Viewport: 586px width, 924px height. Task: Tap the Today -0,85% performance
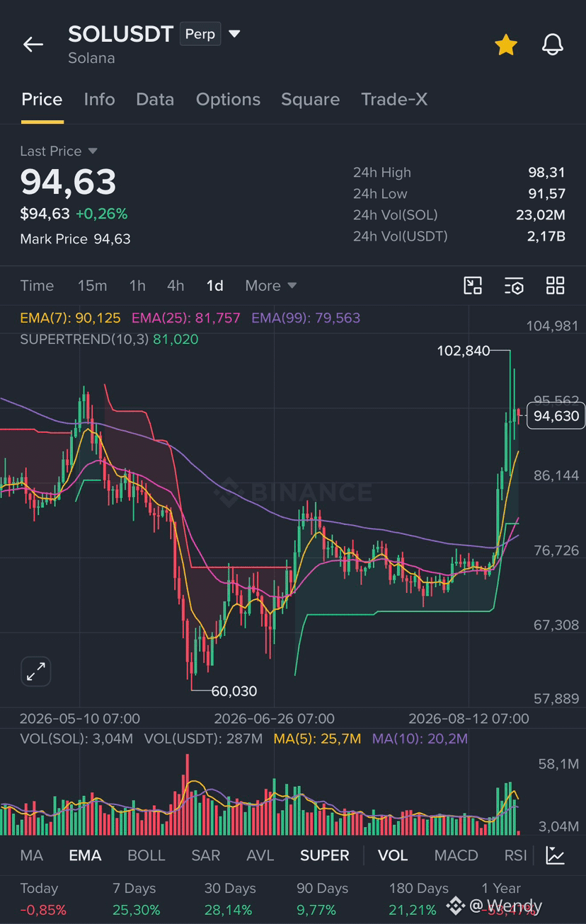(43, 899)
